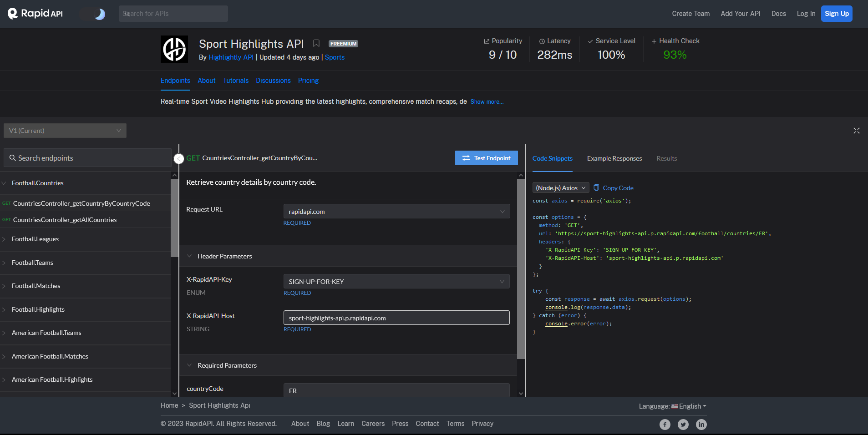Click Show more on the description
868x435 pixels.
[487, 102]
